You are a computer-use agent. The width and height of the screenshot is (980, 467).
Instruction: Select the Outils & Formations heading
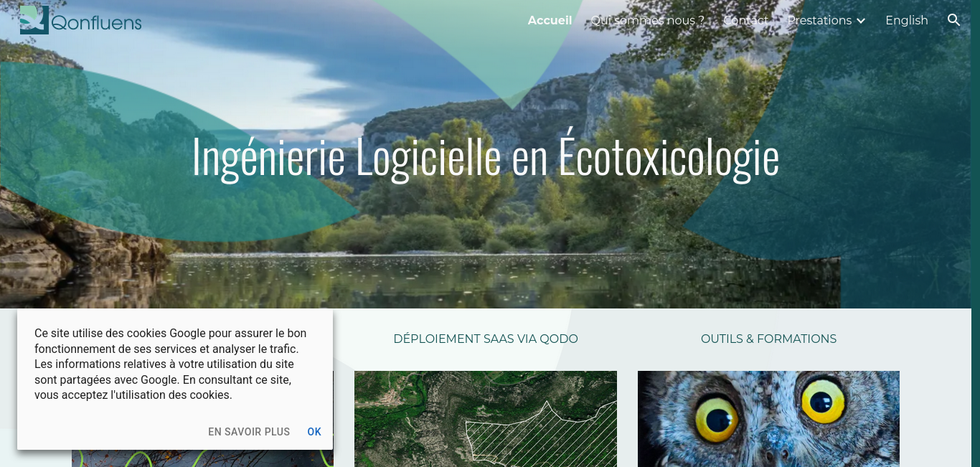768,339
